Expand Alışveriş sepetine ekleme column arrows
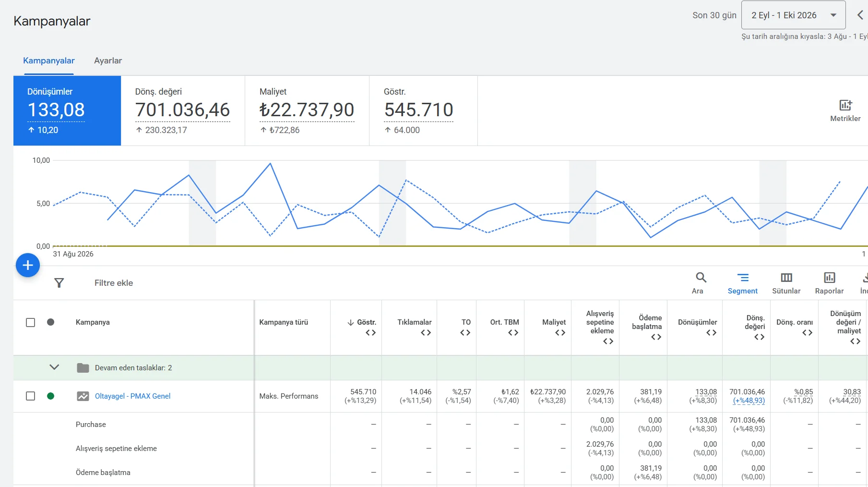868x487 pixels. click(x=608, y=341)
